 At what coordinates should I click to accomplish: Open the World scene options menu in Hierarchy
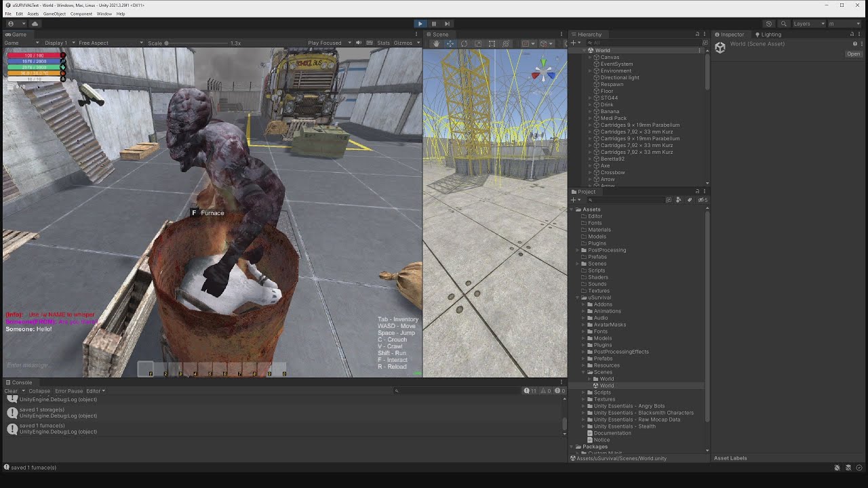pos(699,50)
